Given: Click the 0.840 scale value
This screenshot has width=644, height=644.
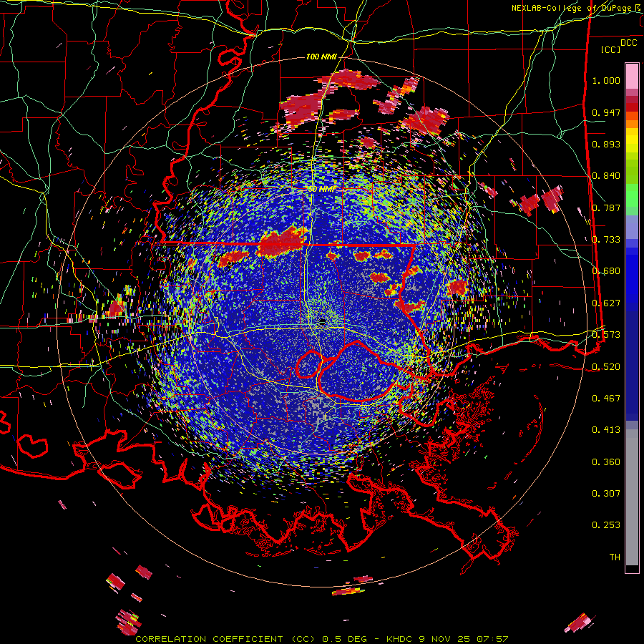Looking at the screenshot, I should [x=606, y=176].
